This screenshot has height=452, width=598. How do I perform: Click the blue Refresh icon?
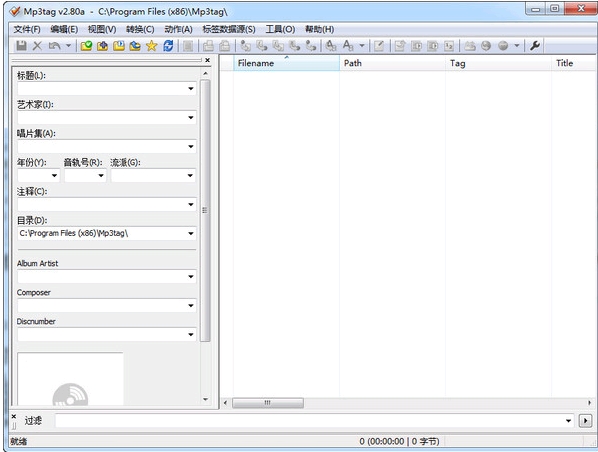pyautogui.click(x=168, y=46)
